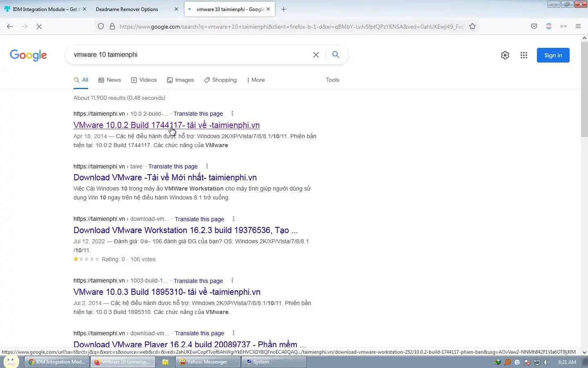Open search Tools options

pos(332,80)
